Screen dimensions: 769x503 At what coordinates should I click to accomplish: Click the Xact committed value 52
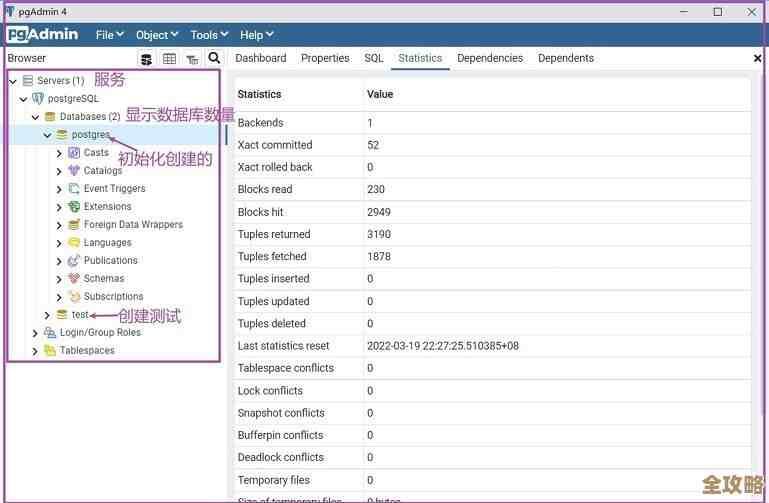tap(373, 145)
